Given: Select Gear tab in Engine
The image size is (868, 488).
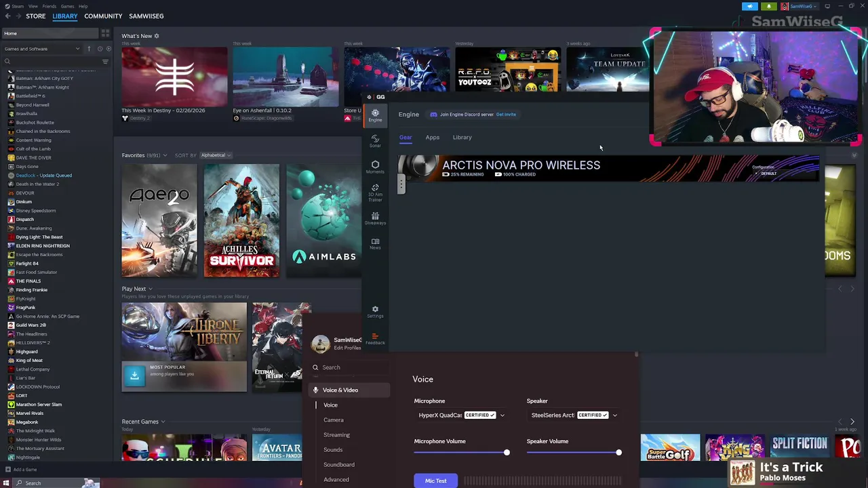Looking at the screenshot, I should coord(405,137).
